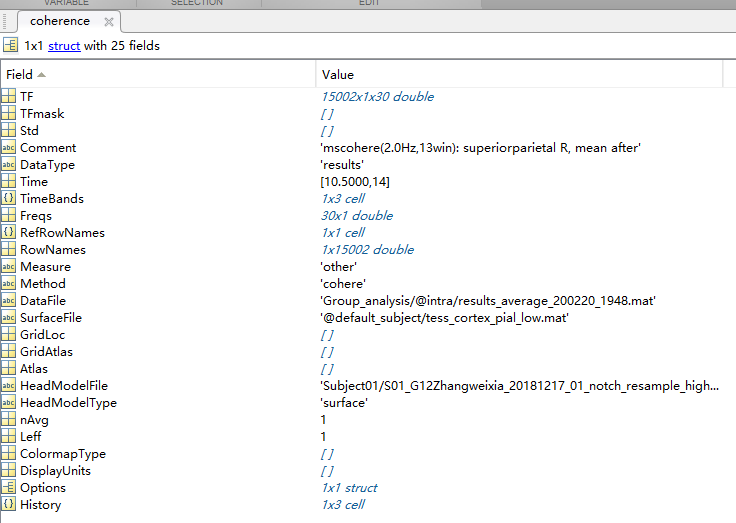Click the Value column header
The image size is (736, 523).
coord(519,75)
